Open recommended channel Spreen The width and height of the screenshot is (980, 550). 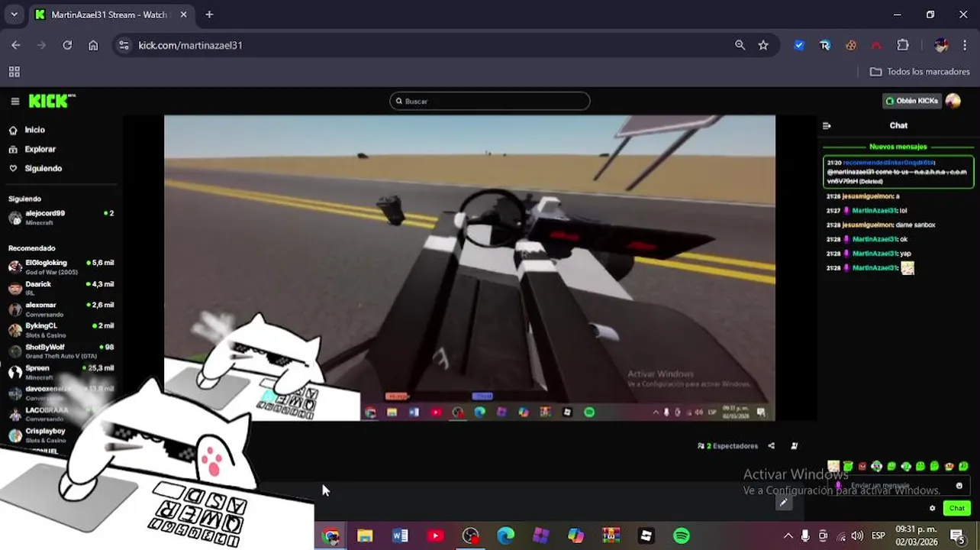tap(61, 372)
